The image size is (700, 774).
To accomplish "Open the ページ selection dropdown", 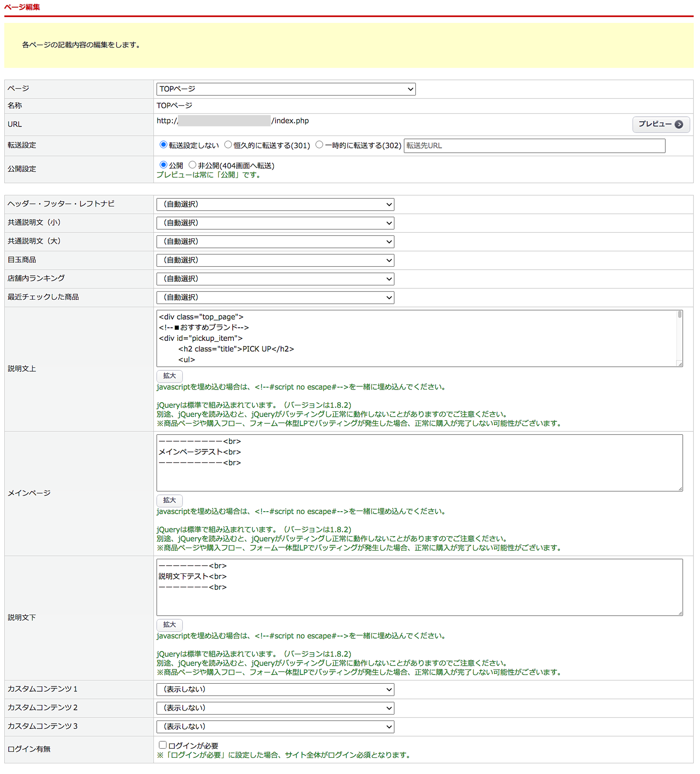I will coord(286,89).
